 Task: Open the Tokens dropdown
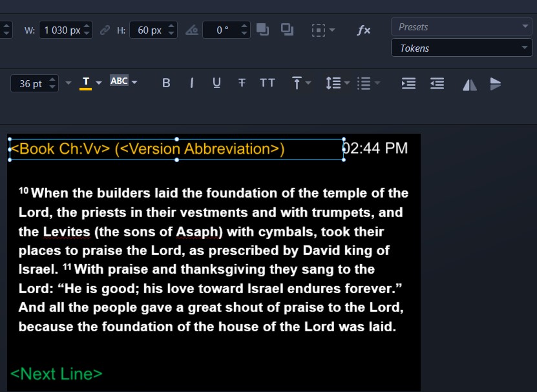point(461,48)
